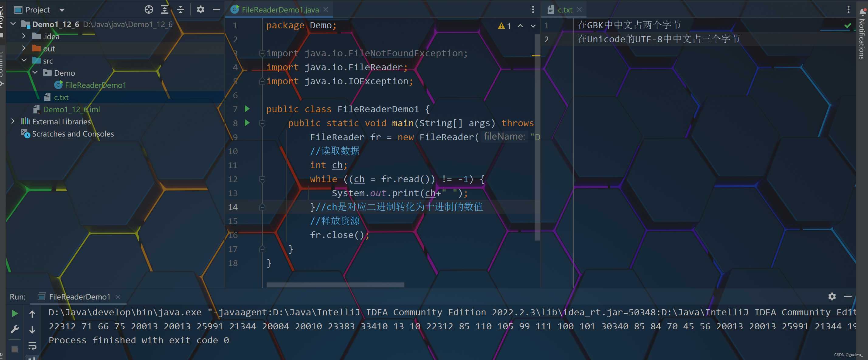Close the FileReaderDemo1 run tab
Screen dimensions: 868x360
(x=118, y=297)
